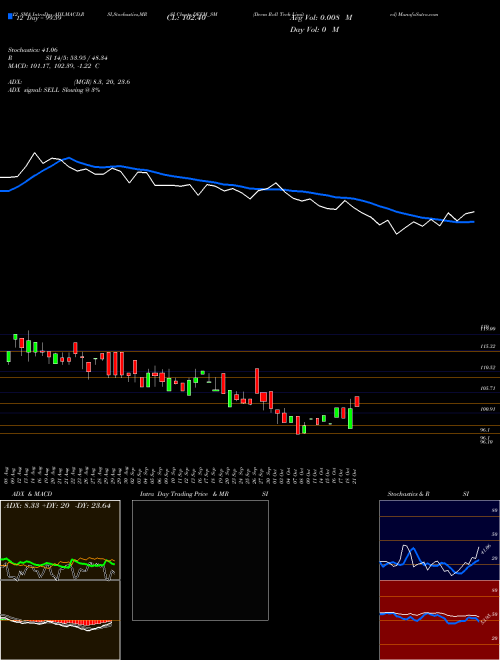The height and width of the screenshot is (660, 500).
Task: Click the last red candlestick on the chart
Action: (x=357, y=402)
